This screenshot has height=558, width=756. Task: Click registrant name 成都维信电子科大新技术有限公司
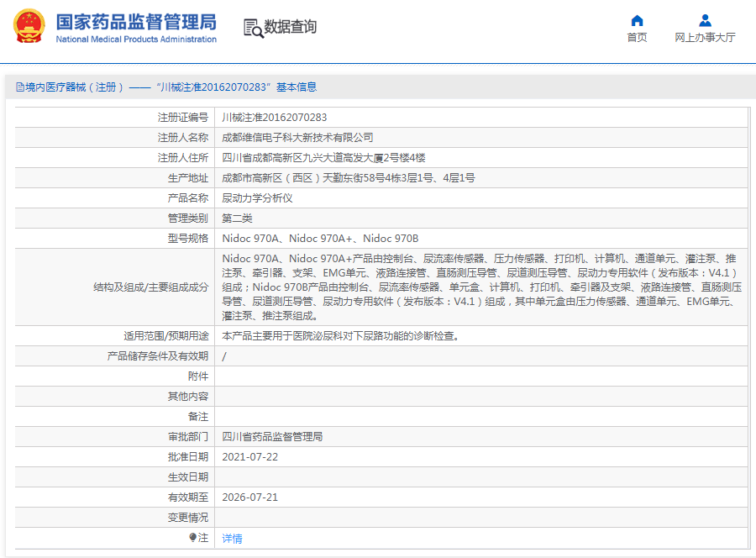(x=297, y=138)
